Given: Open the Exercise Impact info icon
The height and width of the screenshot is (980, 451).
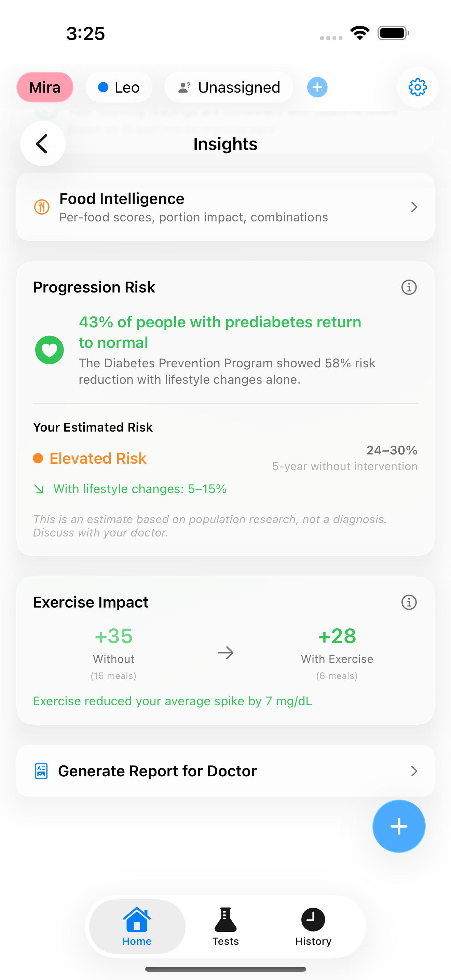Looking at the screenshot, I should (x=408, y=602).
